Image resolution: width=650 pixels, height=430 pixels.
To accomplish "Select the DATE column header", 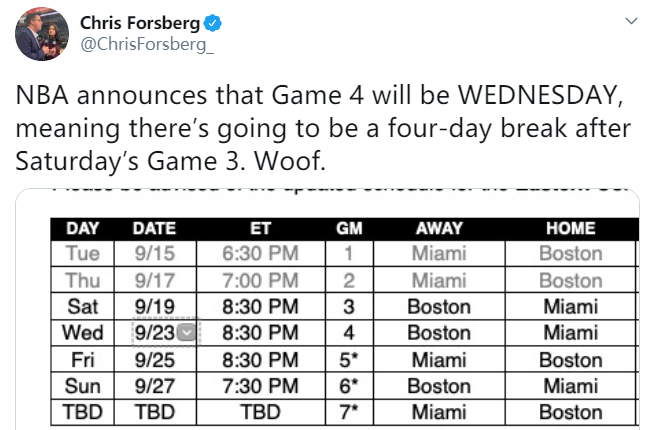I will [x=155, y=228].
